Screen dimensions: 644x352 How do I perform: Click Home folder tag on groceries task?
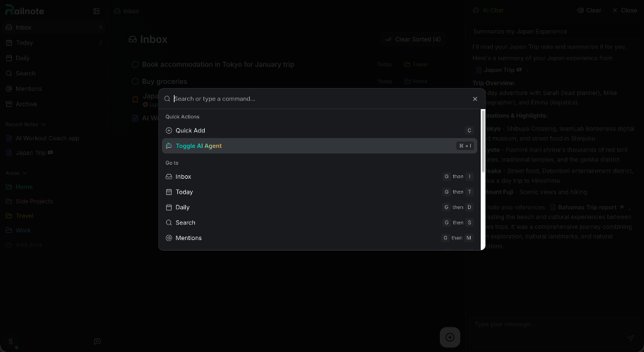coord(416,82)
